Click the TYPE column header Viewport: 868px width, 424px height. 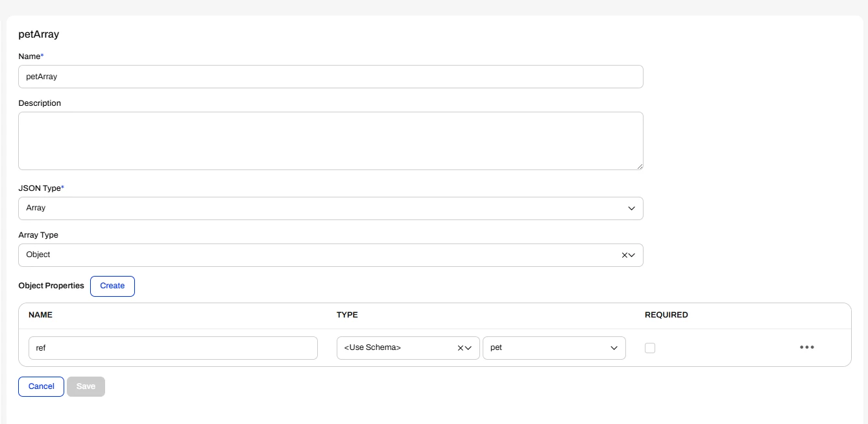click(347, 315)
